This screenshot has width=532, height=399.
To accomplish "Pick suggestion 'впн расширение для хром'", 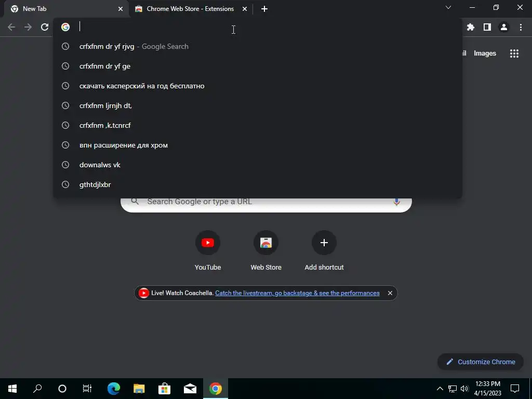I will (257, 145).
